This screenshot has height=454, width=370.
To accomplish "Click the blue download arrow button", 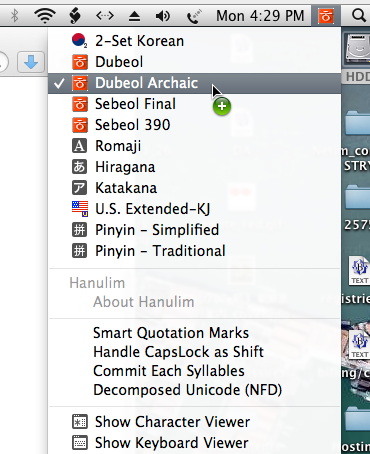I will (x=31, y=62).
